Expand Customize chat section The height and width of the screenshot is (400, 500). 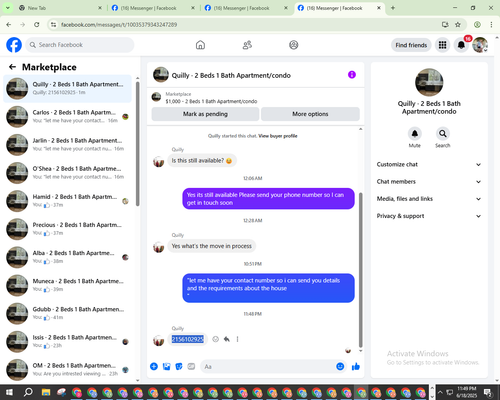[x=429, y=164]
